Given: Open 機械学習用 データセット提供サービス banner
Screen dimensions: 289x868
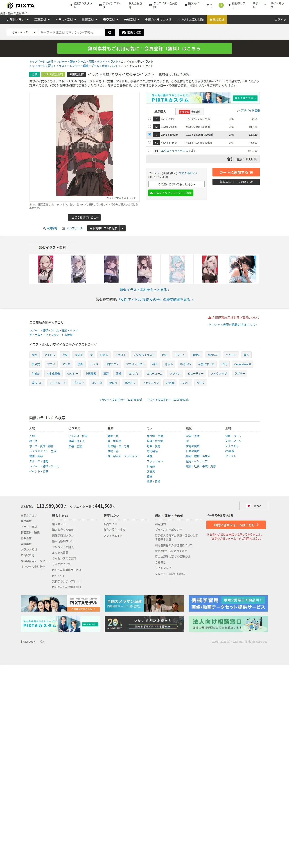Looking at the screenshot, I should (228, 603).
